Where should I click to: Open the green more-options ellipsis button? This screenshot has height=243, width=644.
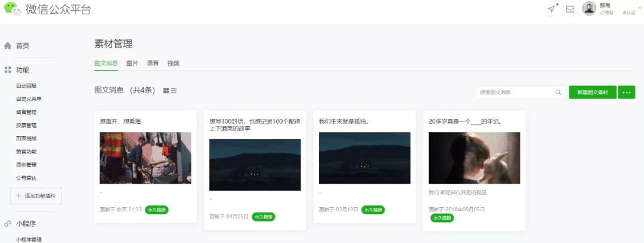click(626, 92)
